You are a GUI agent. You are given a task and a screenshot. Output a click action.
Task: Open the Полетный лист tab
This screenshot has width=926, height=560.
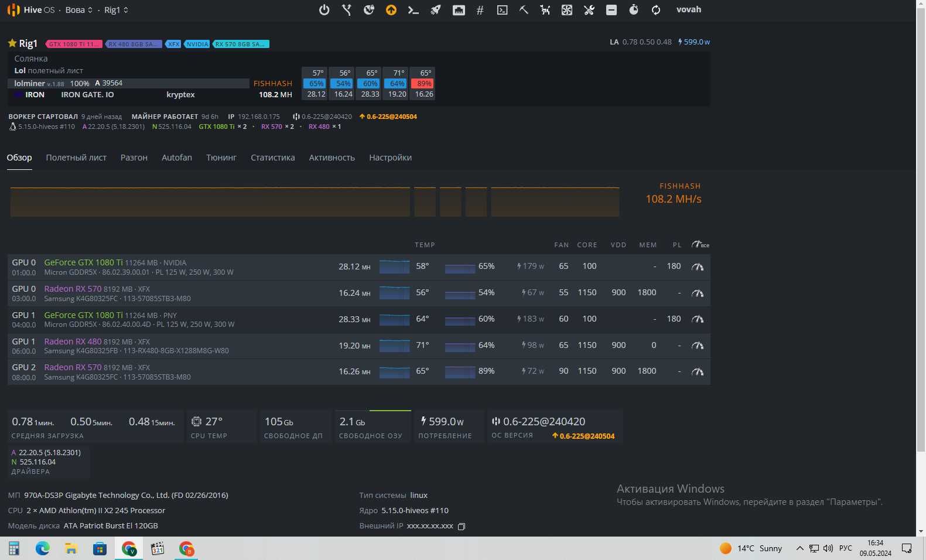(x=76, y=158)
